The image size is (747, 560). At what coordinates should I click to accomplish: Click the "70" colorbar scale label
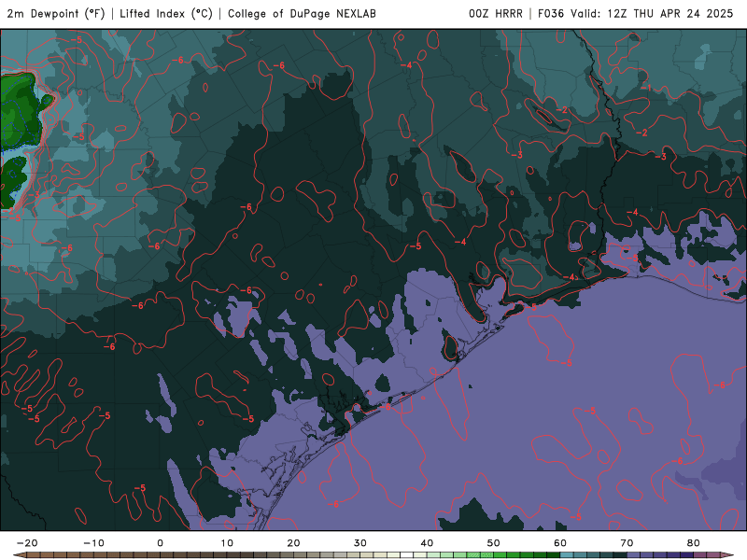tap(627, 543)
